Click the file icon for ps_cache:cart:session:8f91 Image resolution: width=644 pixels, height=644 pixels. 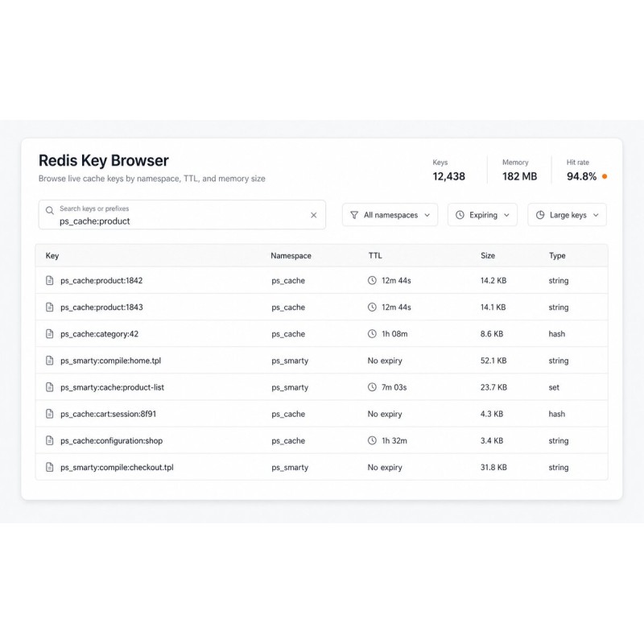pyautogui.click(x=50, y=414)
